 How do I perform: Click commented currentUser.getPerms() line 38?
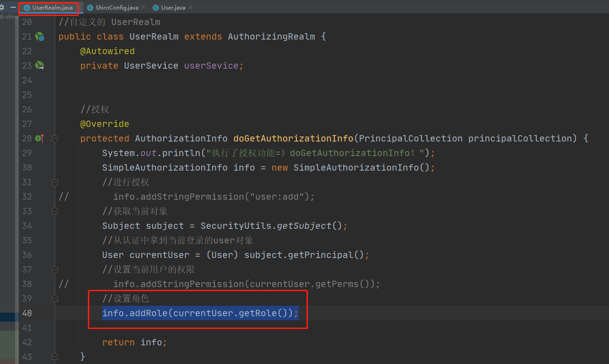click(x=247, y=284)
